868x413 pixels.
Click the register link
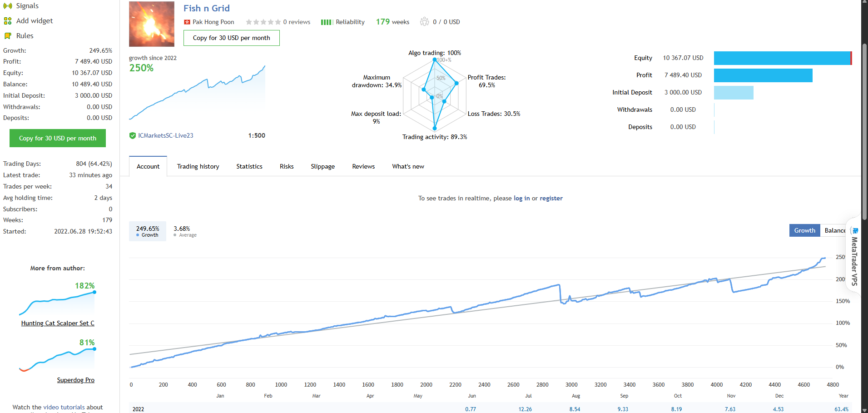click(551, 198)
